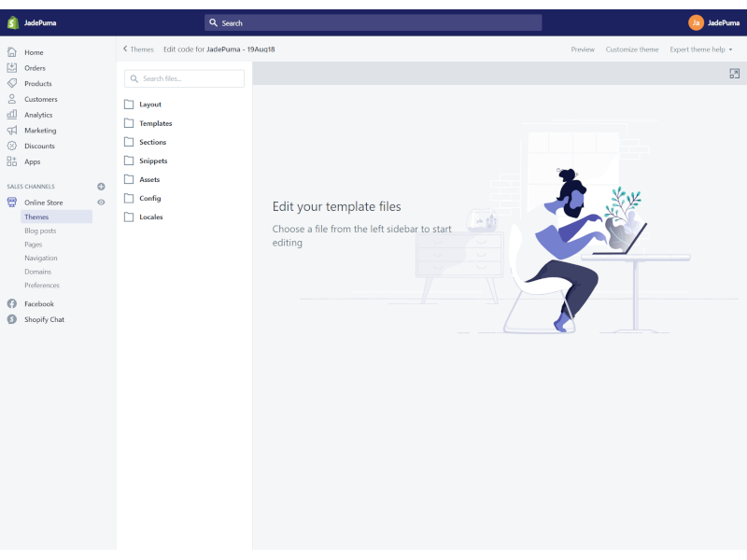Image resolution: width=747 pixels, height=560 pixels.
Task: Click the Analytics bar chart icon
Action: (12, 115)
